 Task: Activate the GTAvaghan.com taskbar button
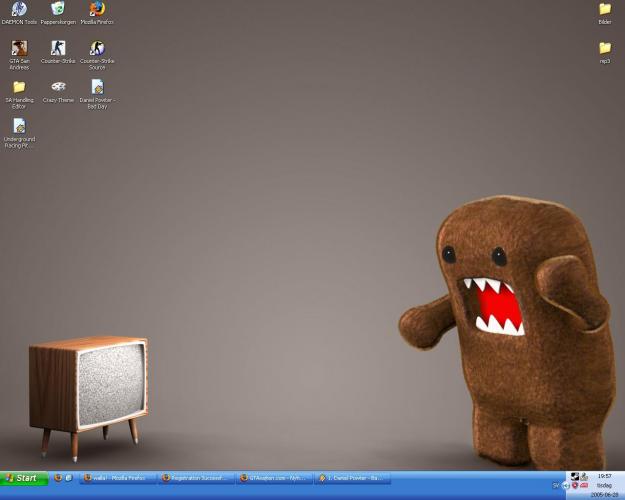click(x=275, y=478)
